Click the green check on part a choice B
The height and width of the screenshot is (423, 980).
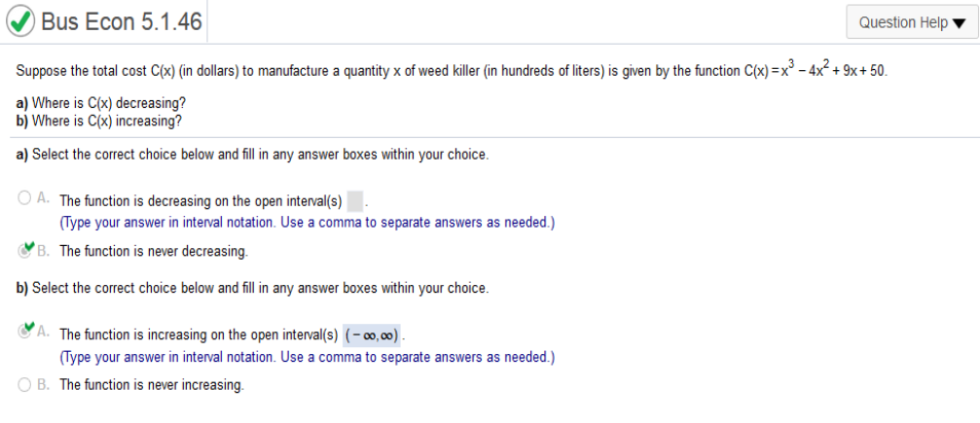[28, 247]
